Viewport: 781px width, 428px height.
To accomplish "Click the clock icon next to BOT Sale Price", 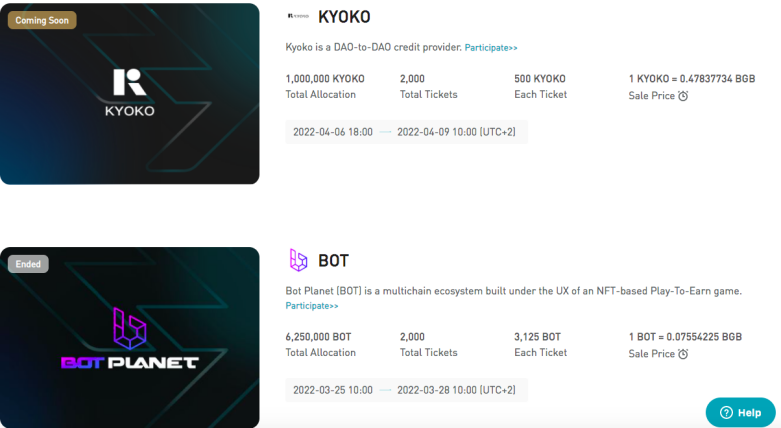I will pos(683,354).
